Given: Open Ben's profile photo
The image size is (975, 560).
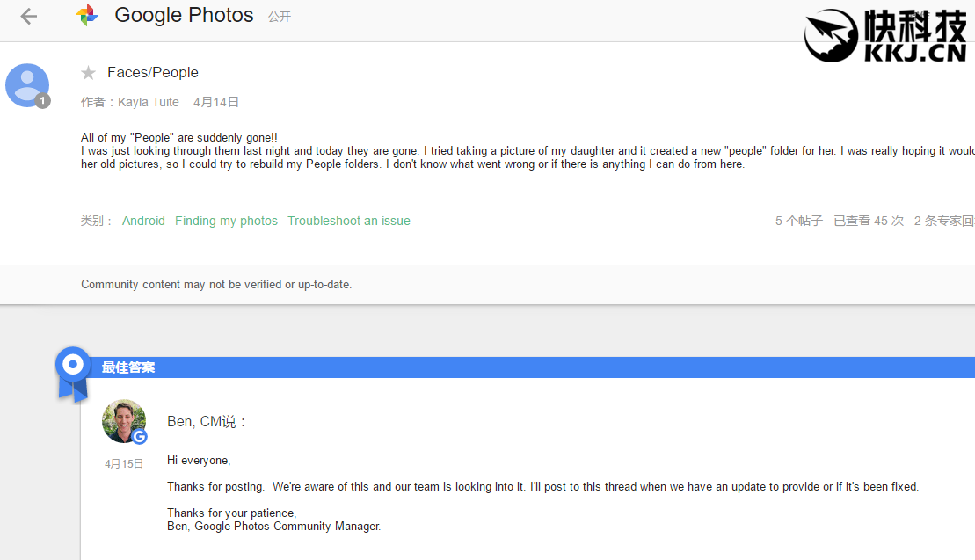Looking at the screenshot, I should pyautogui.click(x=123, y=420).
